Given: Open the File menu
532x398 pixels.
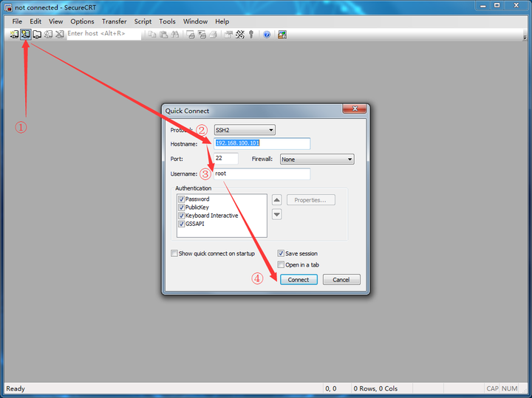Looking at the screenshot, I should 17,21.
